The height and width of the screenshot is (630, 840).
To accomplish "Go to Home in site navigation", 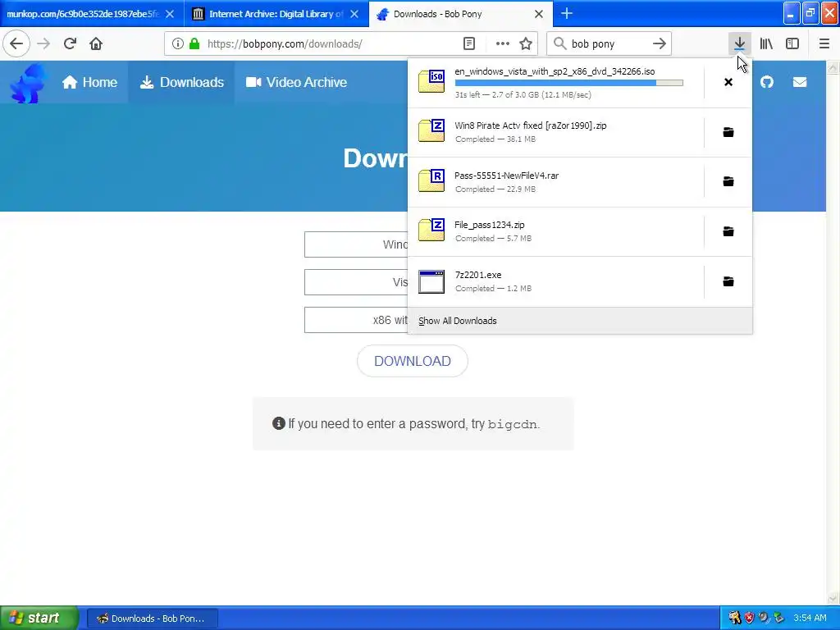I will pos(89,82).
